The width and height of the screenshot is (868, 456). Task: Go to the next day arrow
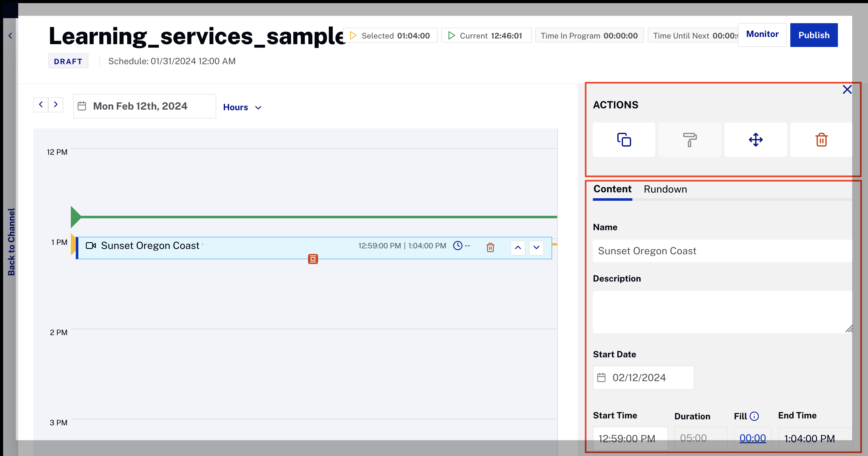coord(56,104)
